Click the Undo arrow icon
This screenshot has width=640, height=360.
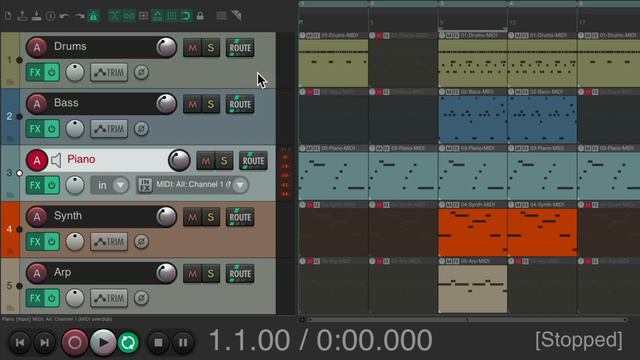click(64, 16)
